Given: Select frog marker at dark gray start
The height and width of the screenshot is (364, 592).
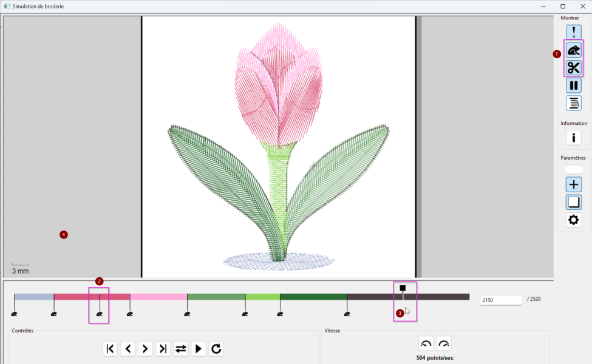Looking at the screenshot, I should 347,314.
